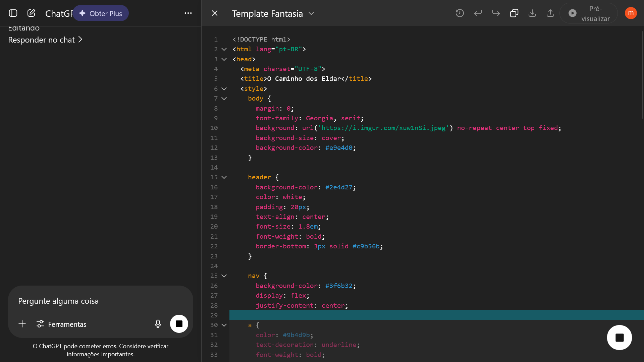Open the Ferramentas tools menu
644x362 pixels.
tap(61, 324)
